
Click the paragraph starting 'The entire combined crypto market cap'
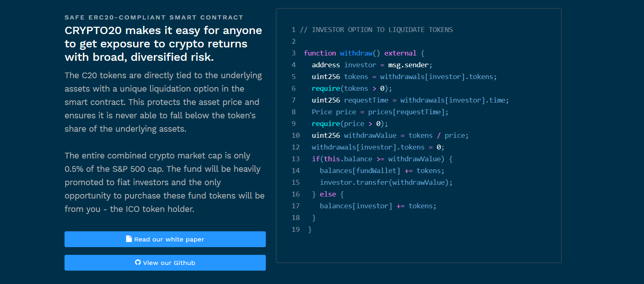164,182
